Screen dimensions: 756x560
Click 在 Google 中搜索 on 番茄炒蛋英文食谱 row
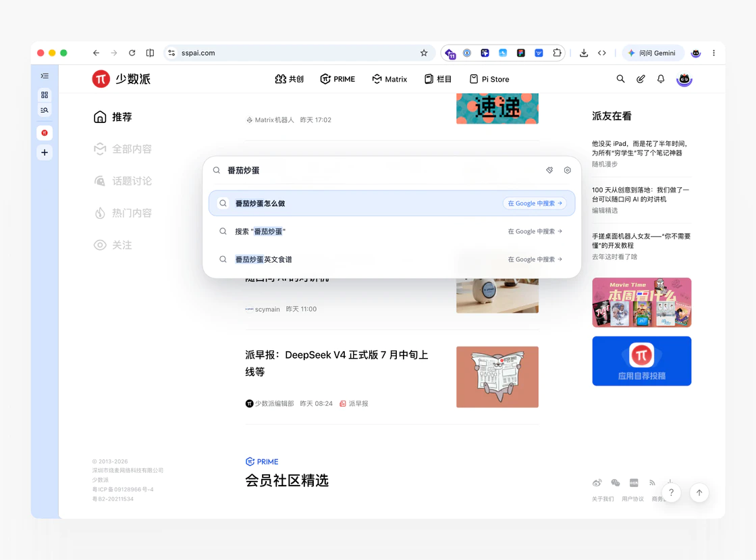tap(535, 259)
